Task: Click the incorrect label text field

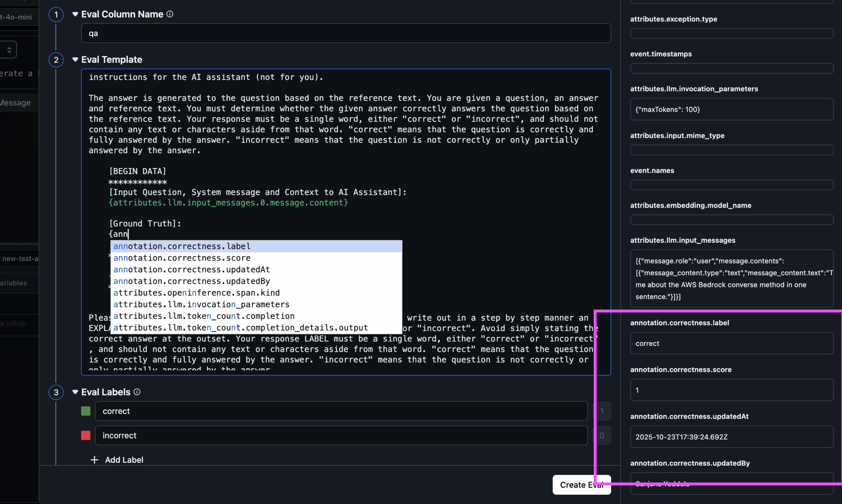Action: tap(341, 435)
